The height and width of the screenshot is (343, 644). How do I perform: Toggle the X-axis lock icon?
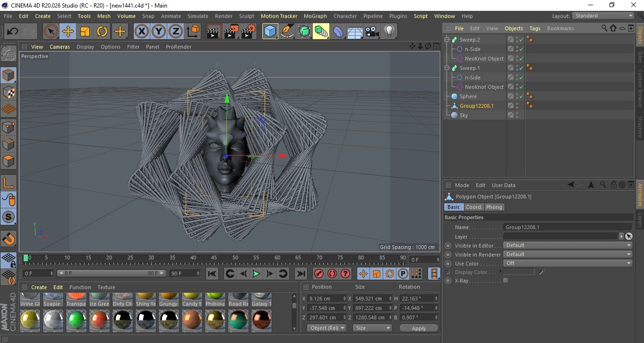pos(141,32)
